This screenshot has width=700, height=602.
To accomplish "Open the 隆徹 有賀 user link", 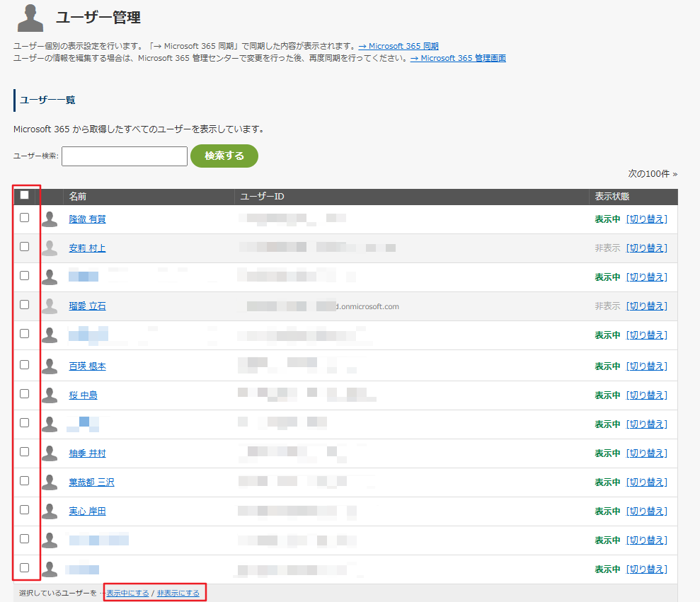I will (88, 219).
